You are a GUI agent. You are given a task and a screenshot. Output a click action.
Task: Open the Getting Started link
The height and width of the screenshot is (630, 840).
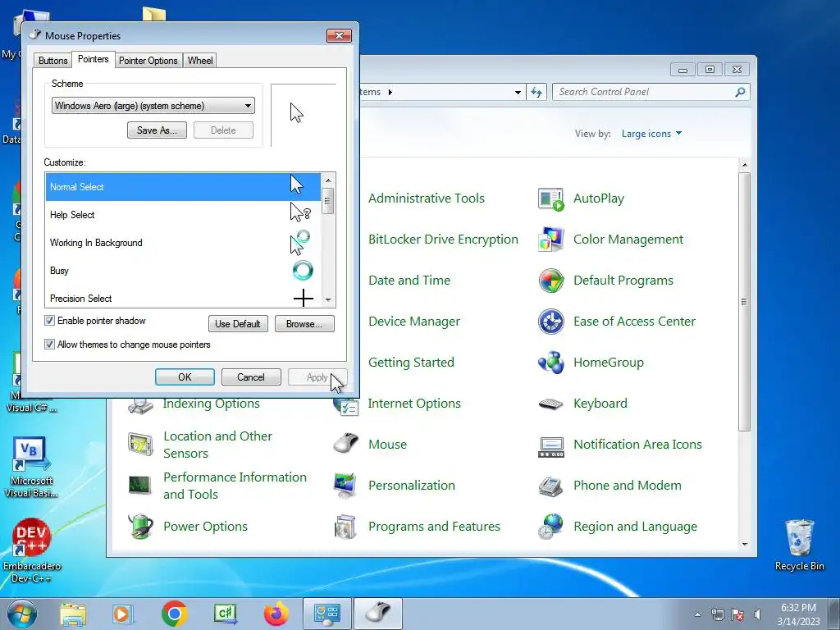coord(411,363)
